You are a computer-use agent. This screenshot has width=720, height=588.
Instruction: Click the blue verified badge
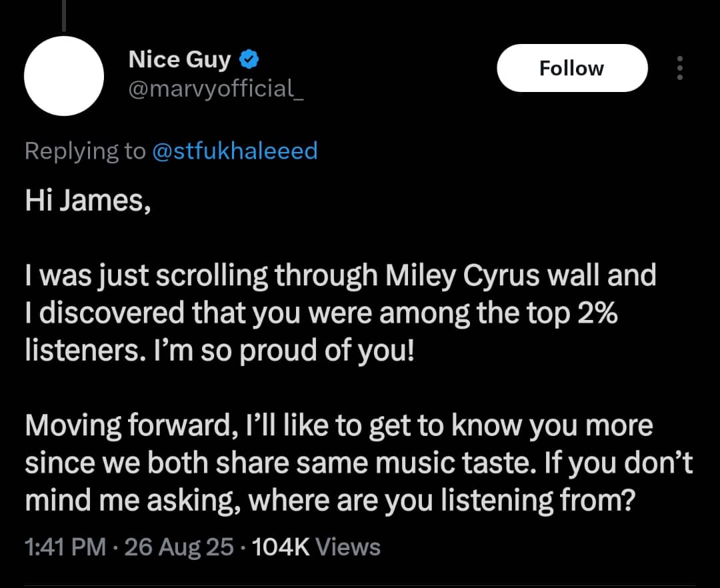249,60
